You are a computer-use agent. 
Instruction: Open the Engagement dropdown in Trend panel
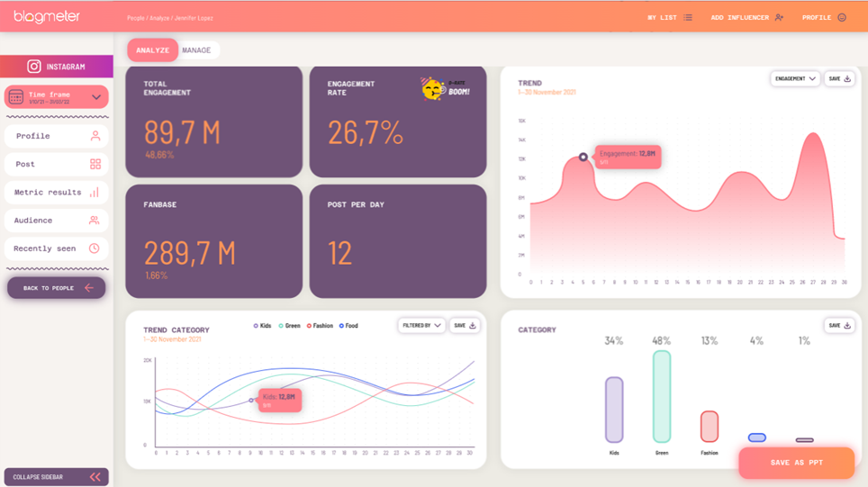(795, 78)
